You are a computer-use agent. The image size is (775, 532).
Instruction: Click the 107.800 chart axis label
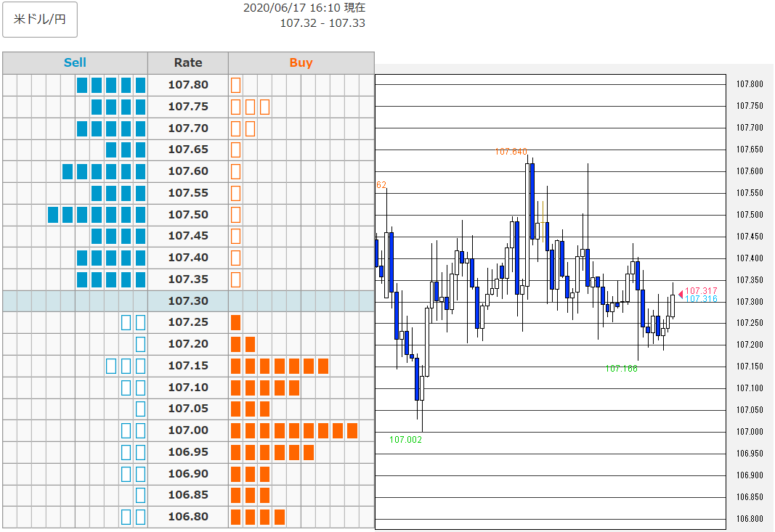[x=750, y=84]
